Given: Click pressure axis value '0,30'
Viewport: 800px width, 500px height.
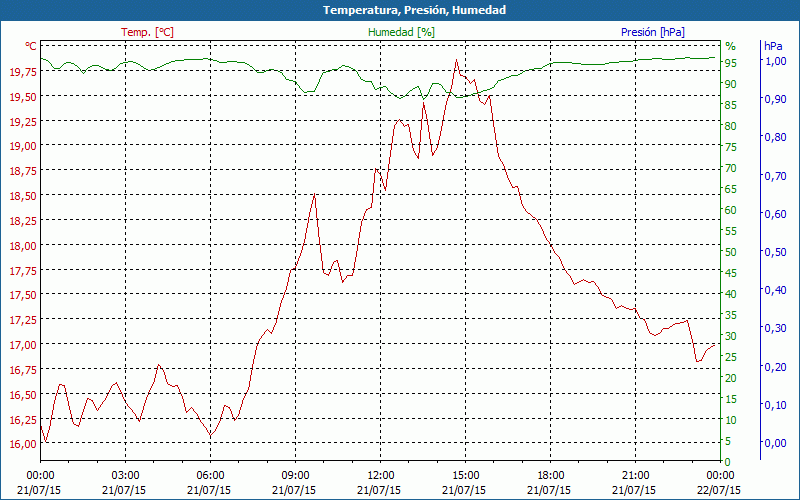Looking at the screenshot, I should 776,328.
